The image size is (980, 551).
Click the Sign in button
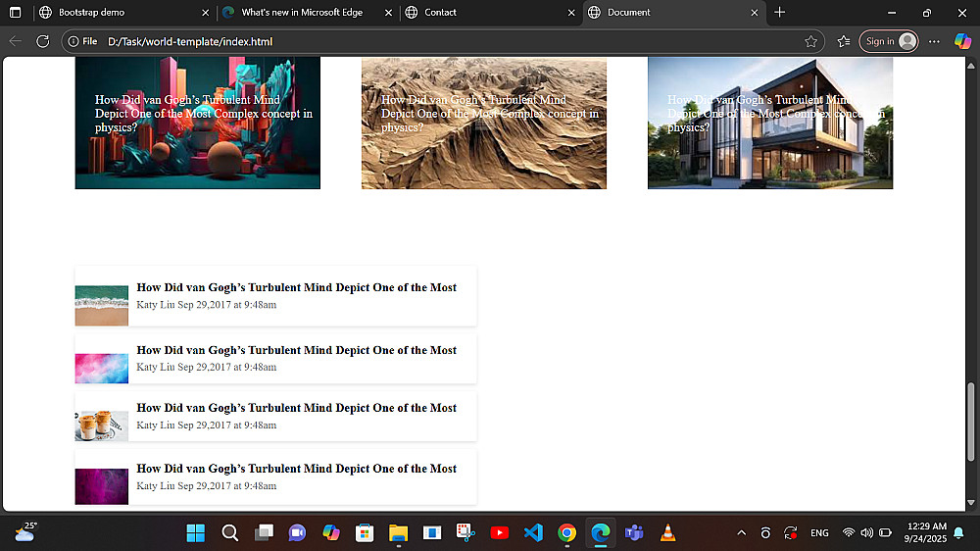[x=889, y=41]
